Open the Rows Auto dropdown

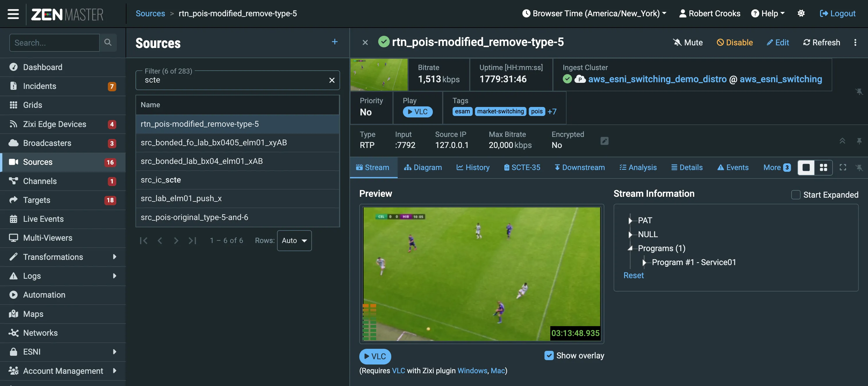click(x=294, y=240)
